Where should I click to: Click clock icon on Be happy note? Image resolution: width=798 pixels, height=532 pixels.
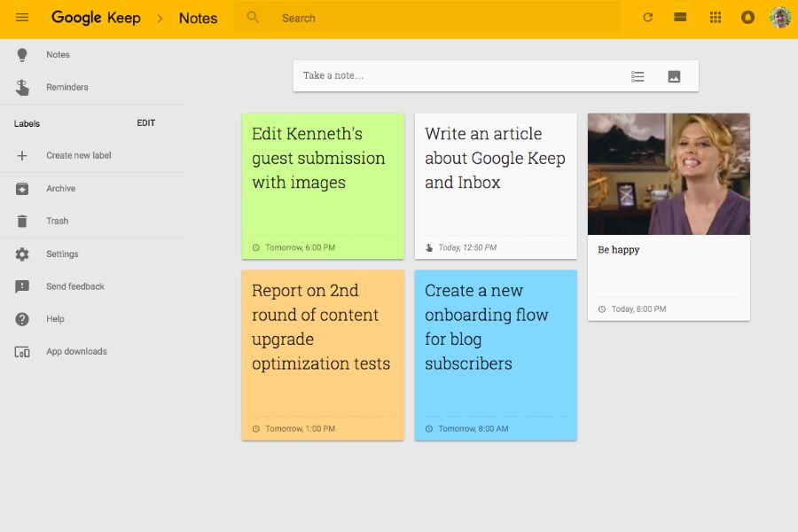[x=601, y=309]
